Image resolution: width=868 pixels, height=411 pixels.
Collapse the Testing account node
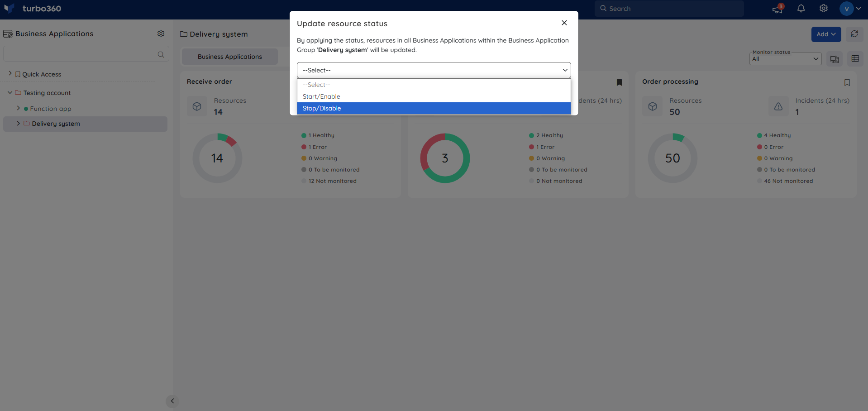point(10,92)
